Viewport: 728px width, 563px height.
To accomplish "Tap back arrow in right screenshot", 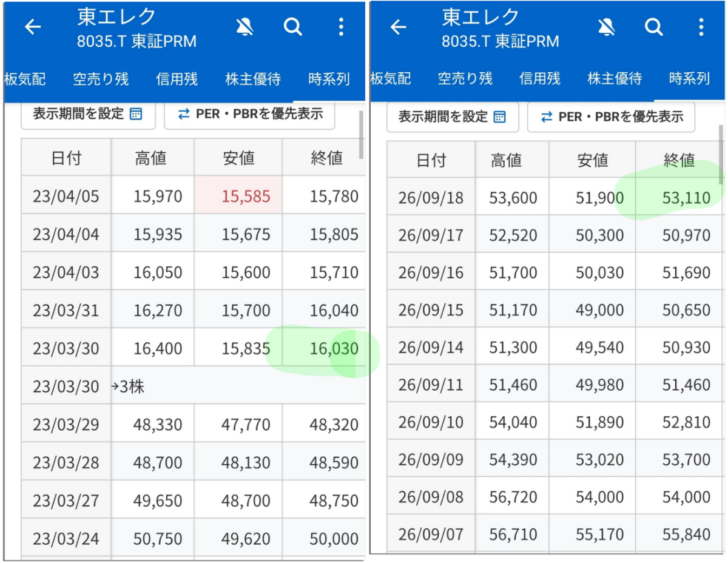I will pyautogui.click(x=398, y=27).
